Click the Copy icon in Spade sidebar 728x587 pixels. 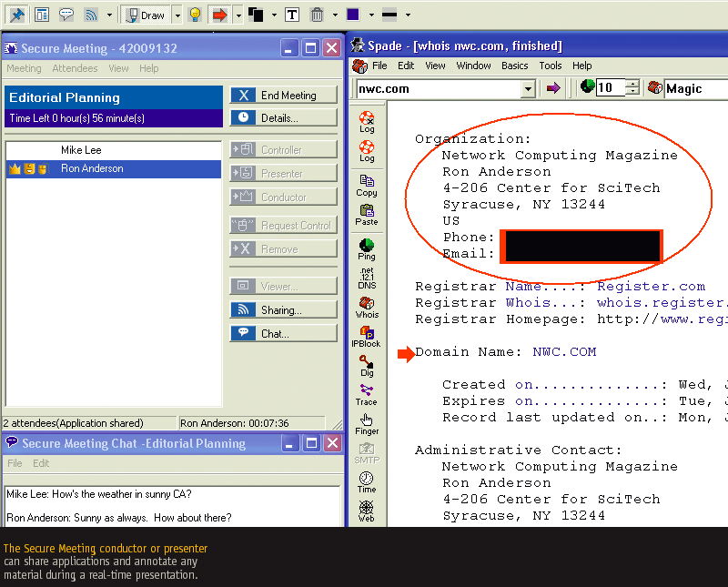click(x=367, y=186)
